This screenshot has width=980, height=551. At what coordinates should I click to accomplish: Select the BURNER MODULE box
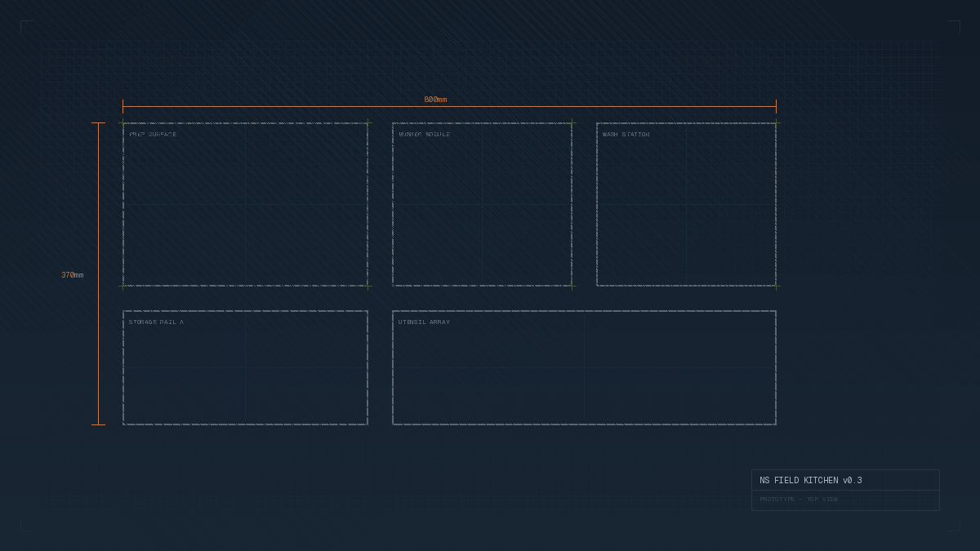click(482, 204)
